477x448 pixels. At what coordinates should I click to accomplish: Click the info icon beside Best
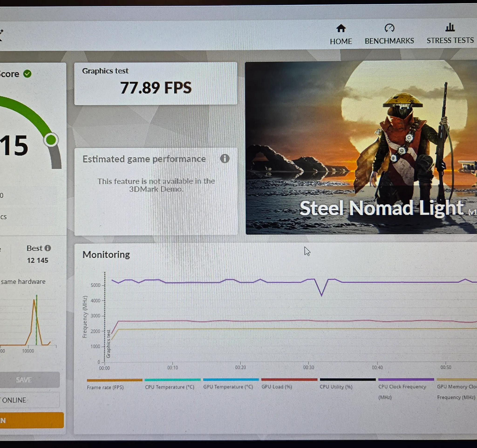point(48,248)
